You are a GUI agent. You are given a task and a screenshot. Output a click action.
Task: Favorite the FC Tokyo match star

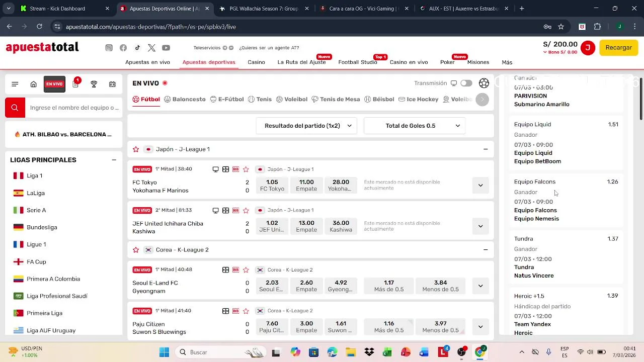[x=246, y=169]
